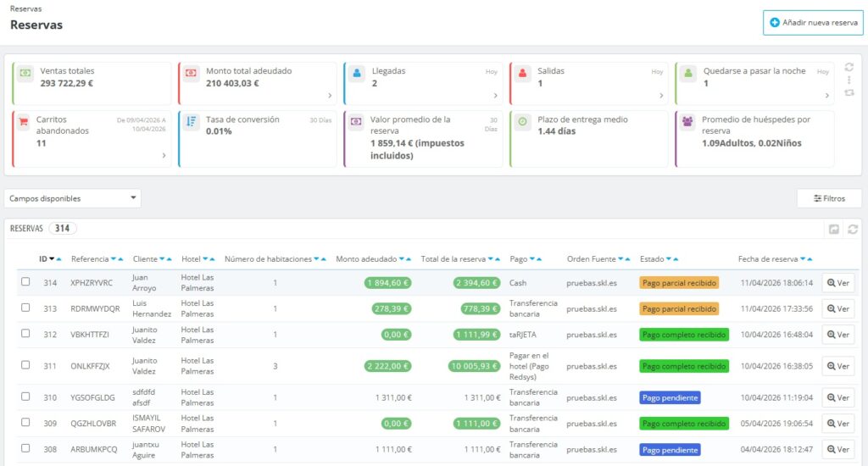Expand the Salidas card arrow
Viewport: 868px width, 466px height.
pyautogui.click(x=660, y=96)
